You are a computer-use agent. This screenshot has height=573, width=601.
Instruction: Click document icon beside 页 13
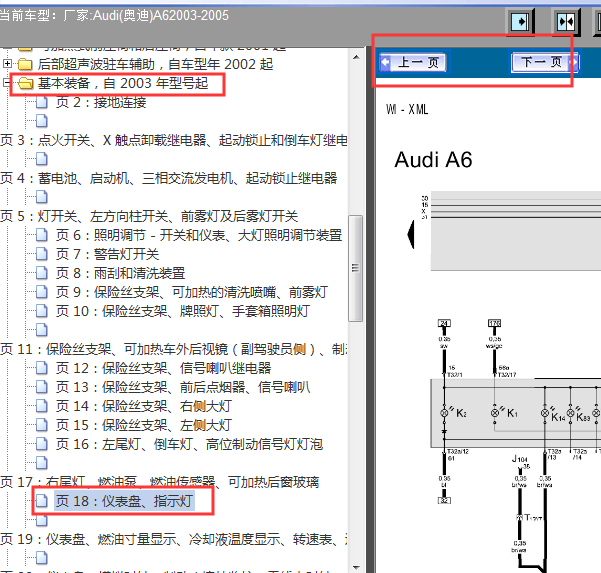point(42,387)
